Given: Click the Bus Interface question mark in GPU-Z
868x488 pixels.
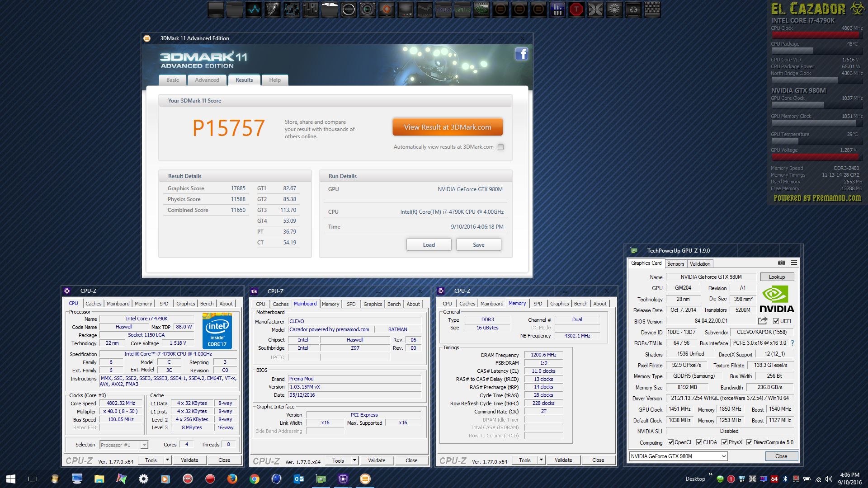Looking at the screenshot, I should [793, 343].
